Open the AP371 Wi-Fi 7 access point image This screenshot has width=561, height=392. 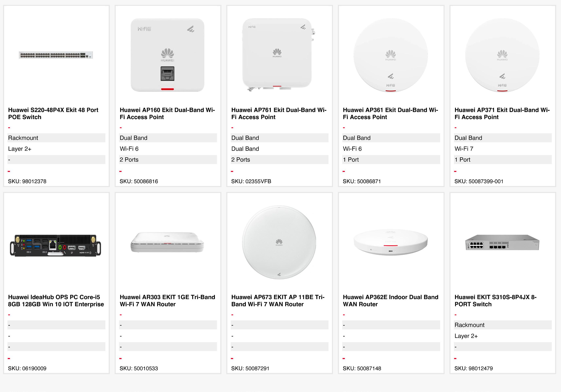502,55
